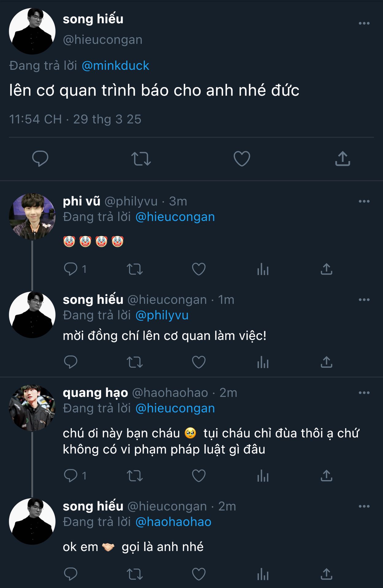The image size is (383, 588).
Task: Retweet quang hạo's reply
Action: (135, 476)
